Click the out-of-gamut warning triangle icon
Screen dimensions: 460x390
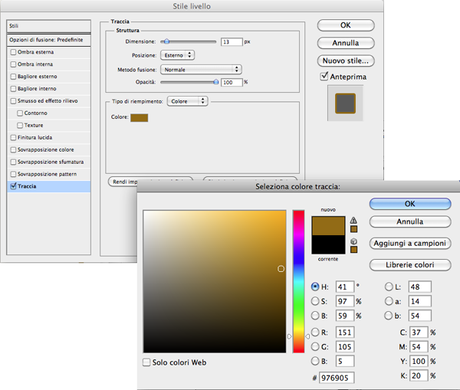(354, 220)
